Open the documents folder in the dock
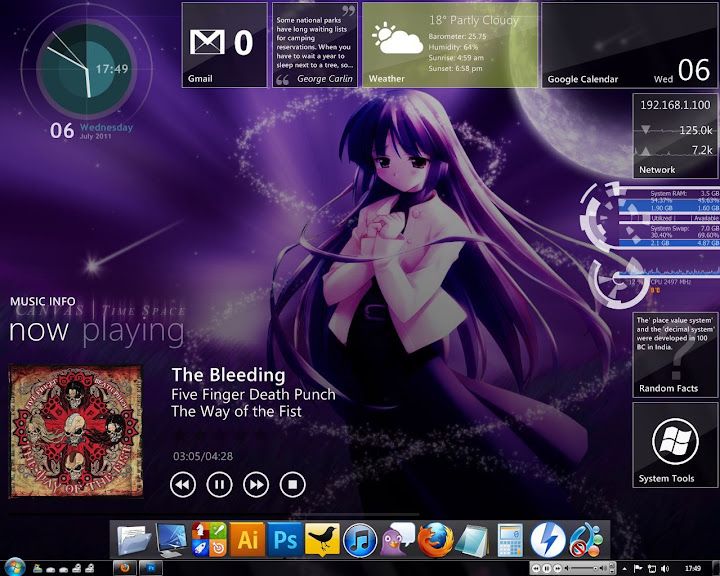720x576 pixels. point(134,539)
